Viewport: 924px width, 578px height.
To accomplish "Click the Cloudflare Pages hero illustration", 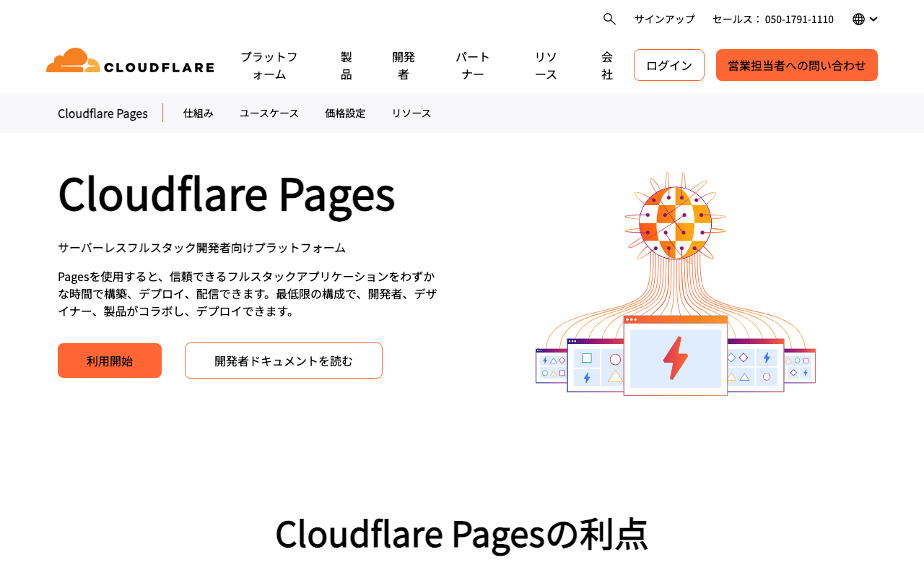I will tap(675, 282).
